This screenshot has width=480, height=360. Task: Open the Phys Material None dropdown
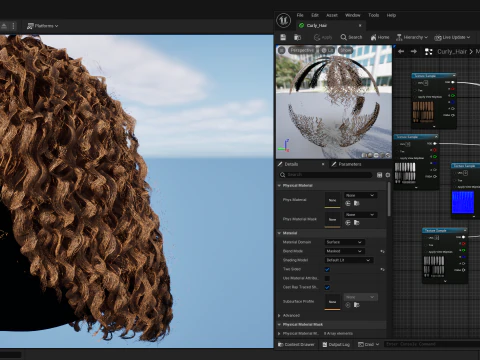360,195
